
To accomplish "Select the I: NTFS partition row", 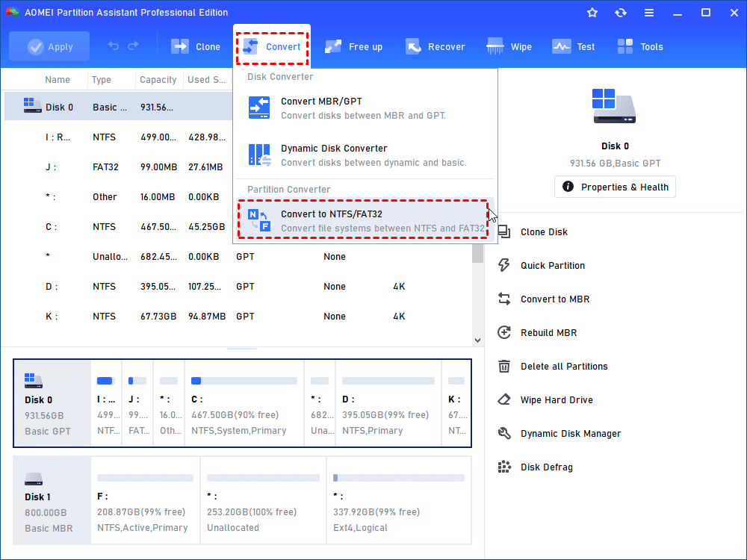I will coord(118,137).
